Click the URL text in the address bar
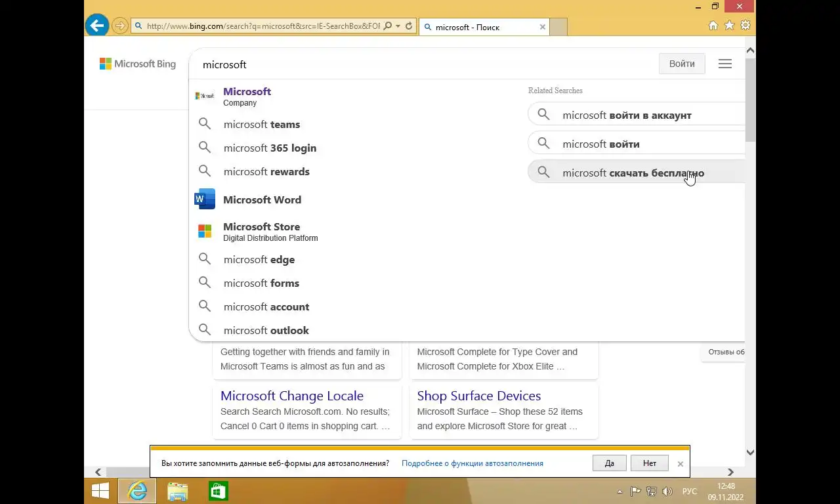Viewport: 840px width, 504px height. (262, 26)
